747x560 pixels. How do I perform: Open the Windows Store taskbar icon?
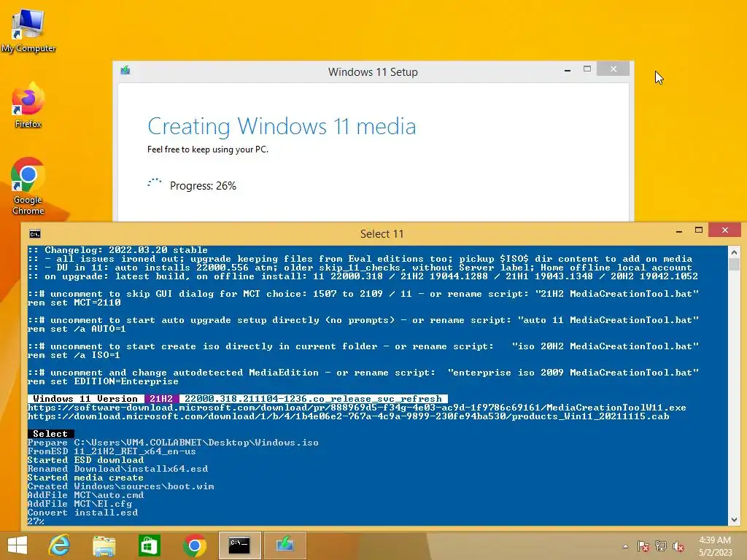(149, 545)
